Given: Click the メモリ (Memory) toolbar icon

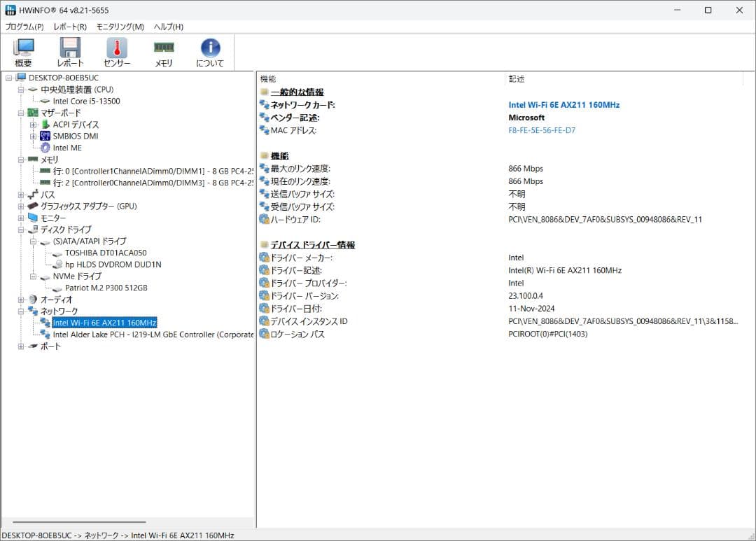Looking at the screenshot, I should pyautogui.click(x=164, y=52).
